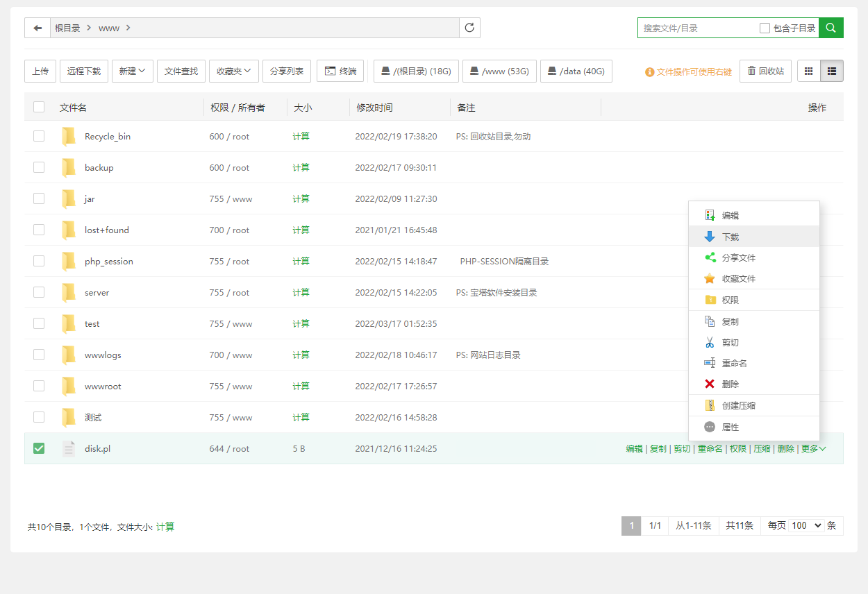Choose 创建压缩 from the context menu

[x=738, y=405]
